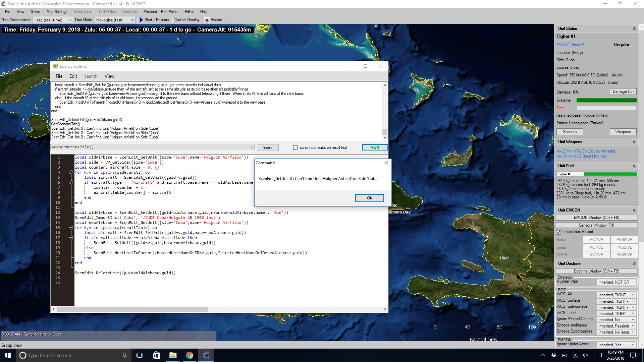The image size is (644, 362).
Task: Enable Echo input script on result text
Action: point(295,147)
